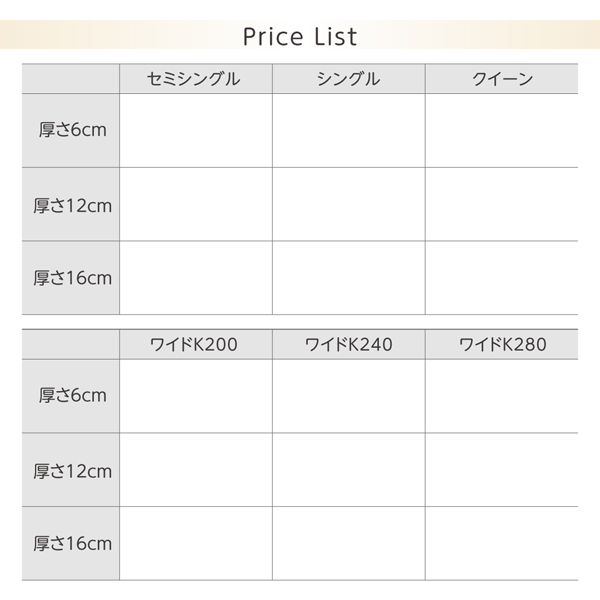
Task: Click the ワイドK200 column header
Action: point(194,345)
